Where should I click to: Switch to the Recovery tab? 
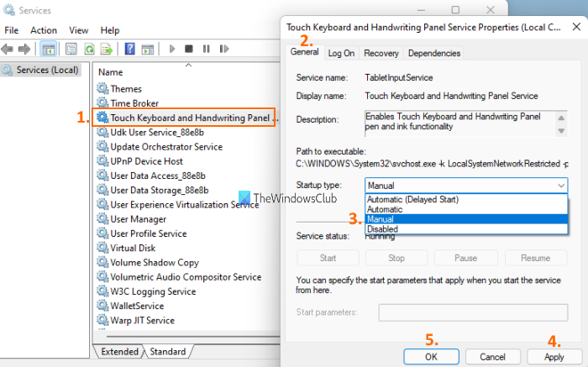(x=381, y=53)
